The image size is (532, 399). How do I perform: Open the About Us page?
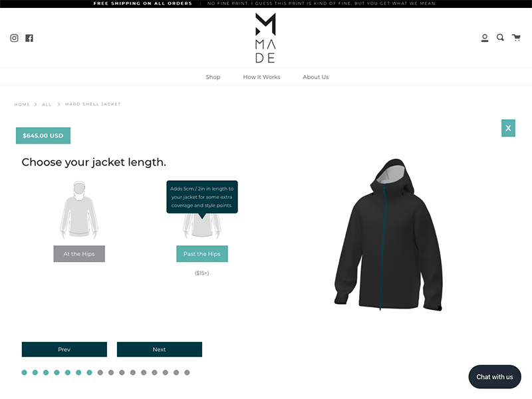pos(315,77)
